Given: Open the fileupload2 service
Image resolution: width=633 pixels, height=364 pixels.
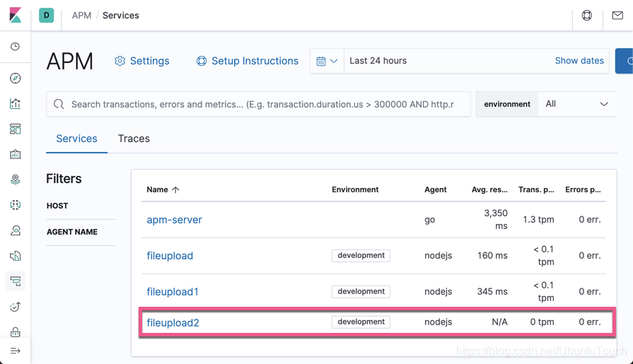Looking at the screenshot, I should pyautogui.click(x=173, y=323).
